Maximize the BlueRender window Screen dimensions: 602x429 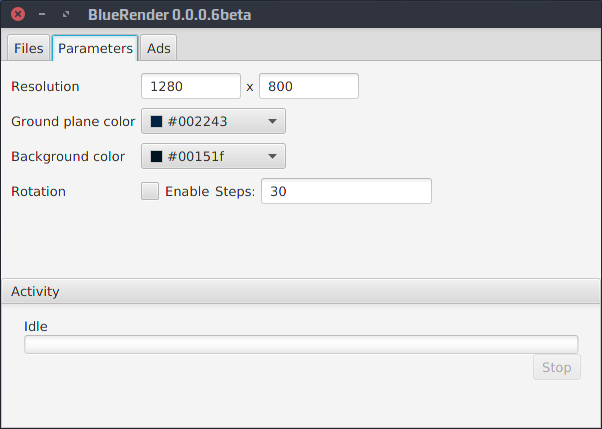66,15
